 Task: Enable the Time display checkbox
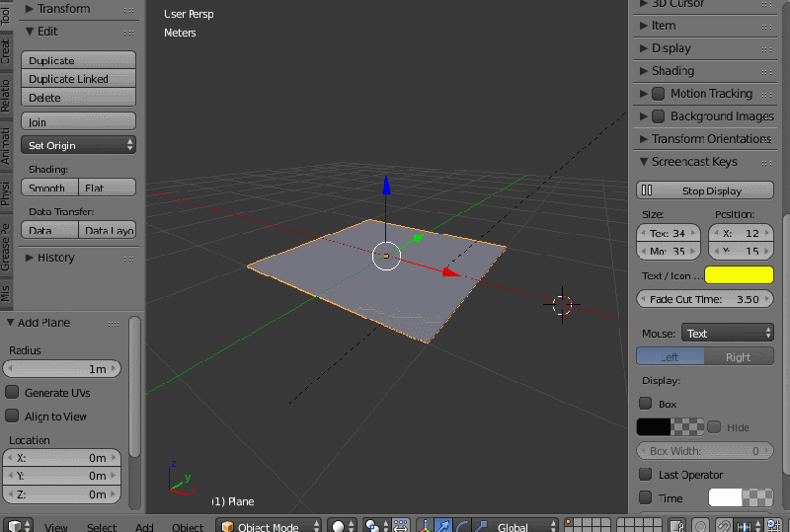646,497
